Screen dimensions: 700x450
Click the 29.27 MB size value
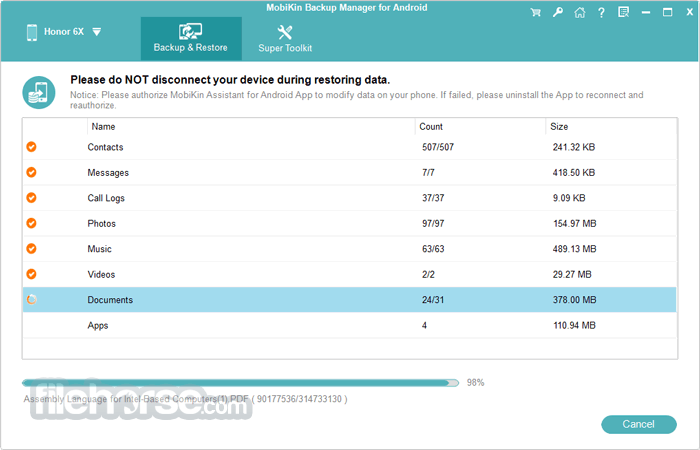[x=572, y=275]
